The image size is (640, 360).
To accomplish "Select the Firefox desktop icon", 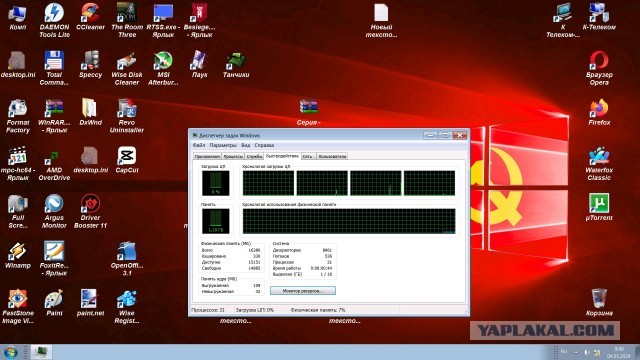I will tap(599, 112).
